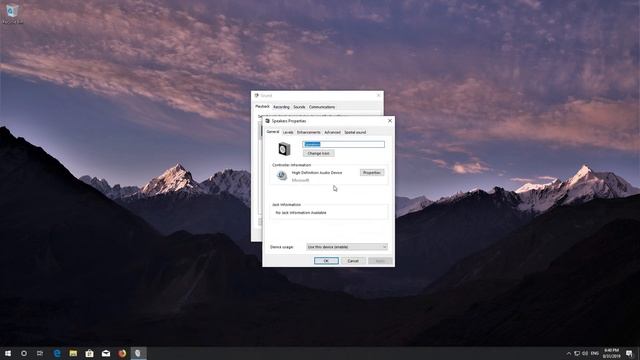The height and width of the screenshot is (360, 640).
Task: Click 'No Jack Information Available' text
Action: pyautogui.click(x=301, y=213)
